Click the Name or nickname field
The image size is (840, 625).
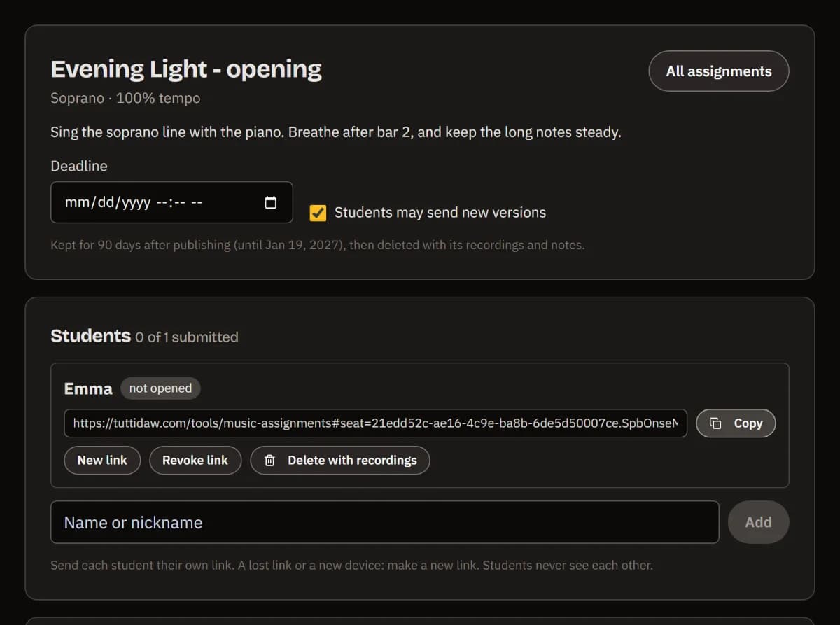pos(385,522)
